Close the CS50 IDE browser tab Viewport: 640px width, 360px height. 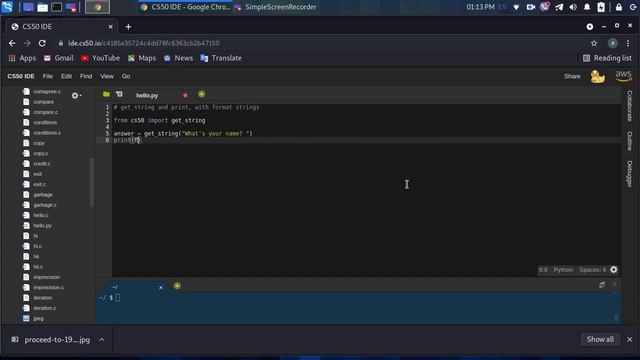(110, 27)
